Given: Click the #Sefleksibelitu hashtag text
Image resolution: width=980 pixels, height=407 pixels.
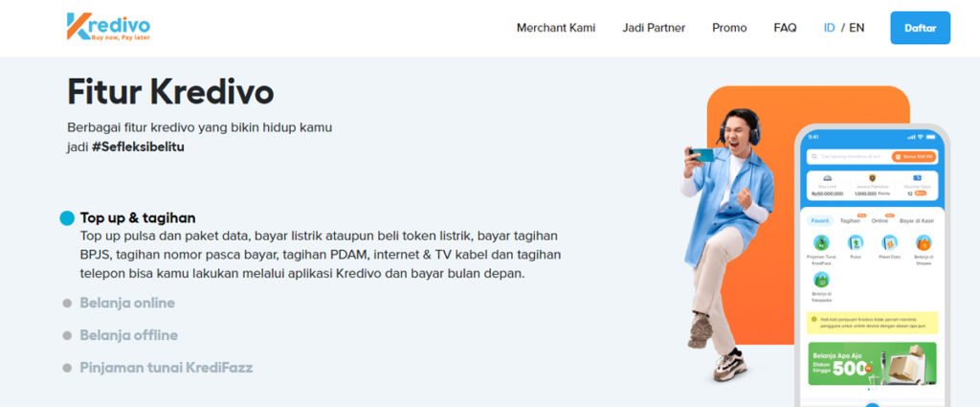Looking at the screenshot, I should click(138, 147).
